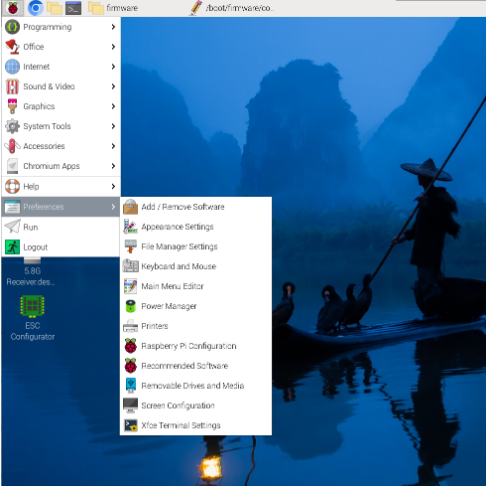Click the Main Menu Editor icon
This screenshot has width=486, height=486.
point(130,286)
